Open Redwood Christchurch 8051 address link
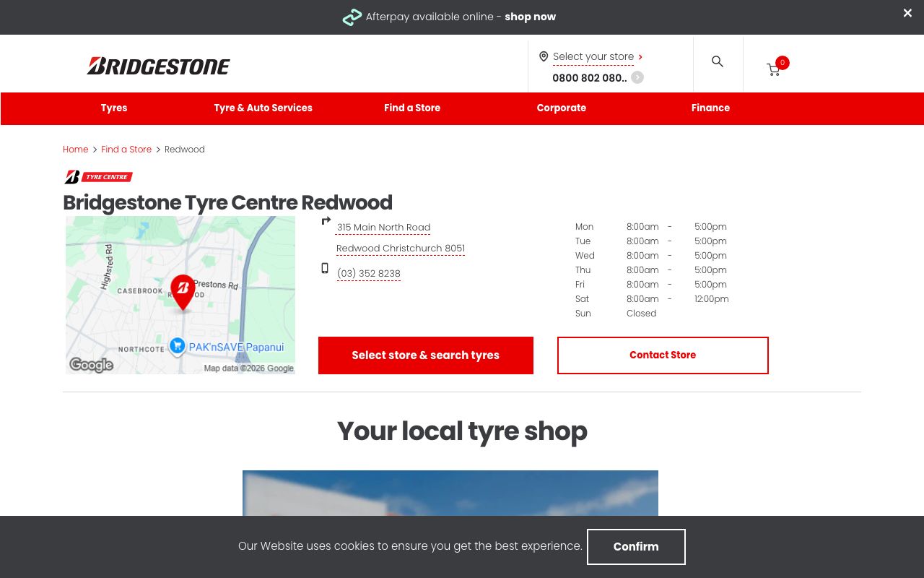The image size is (924, 578). coord(401,249)
